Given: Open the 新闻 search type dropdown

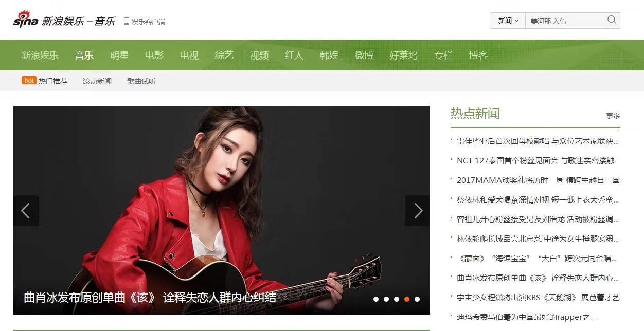Looking at the screenshot, I should pyautogui.click(x=508, y=21).
